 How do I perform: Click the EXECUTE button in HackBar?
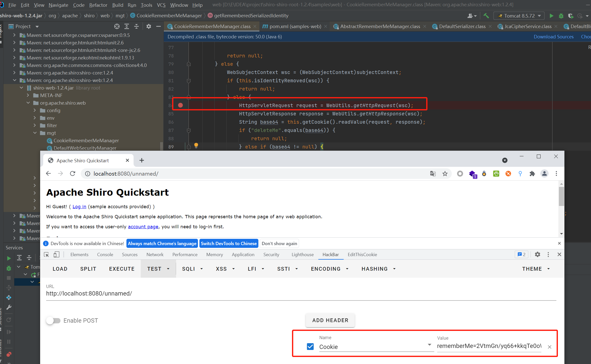coord(122,269)
